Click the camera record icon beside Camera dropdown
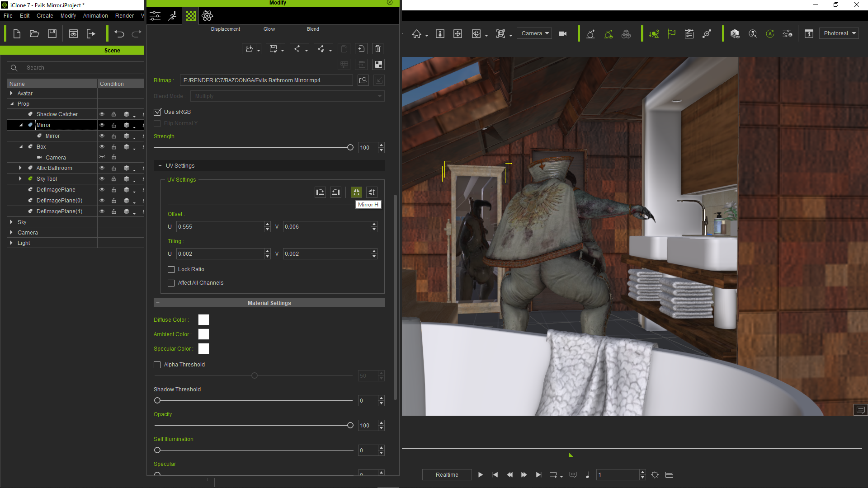This screenshot has height=488, width=868. 563,34
